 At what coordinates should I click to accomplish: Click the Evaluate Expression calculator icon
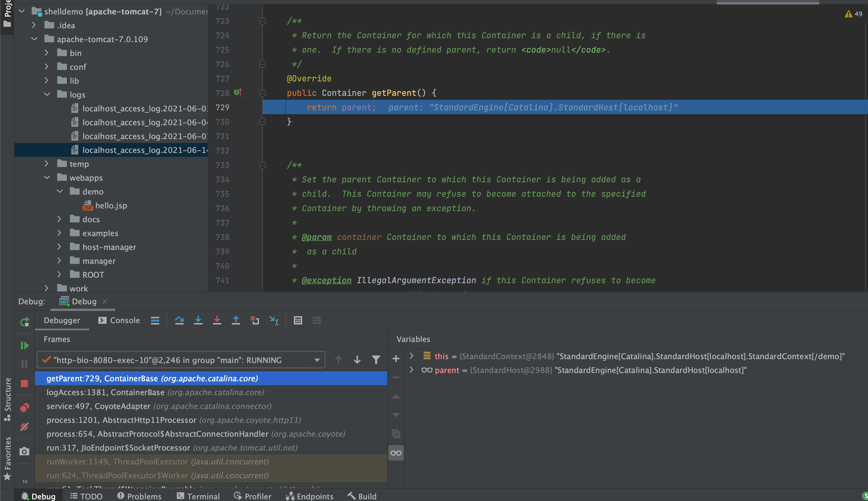point(298,320)
